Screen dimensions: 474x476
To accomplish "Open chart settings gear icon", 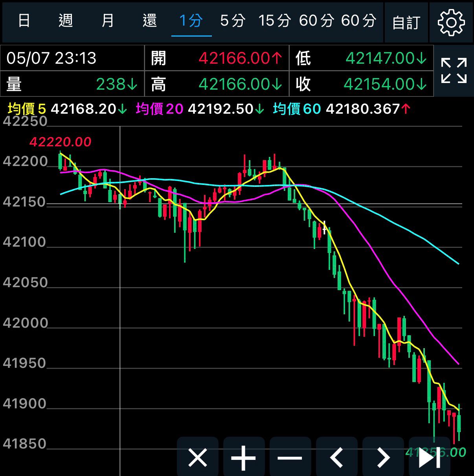I will [451, 22].
